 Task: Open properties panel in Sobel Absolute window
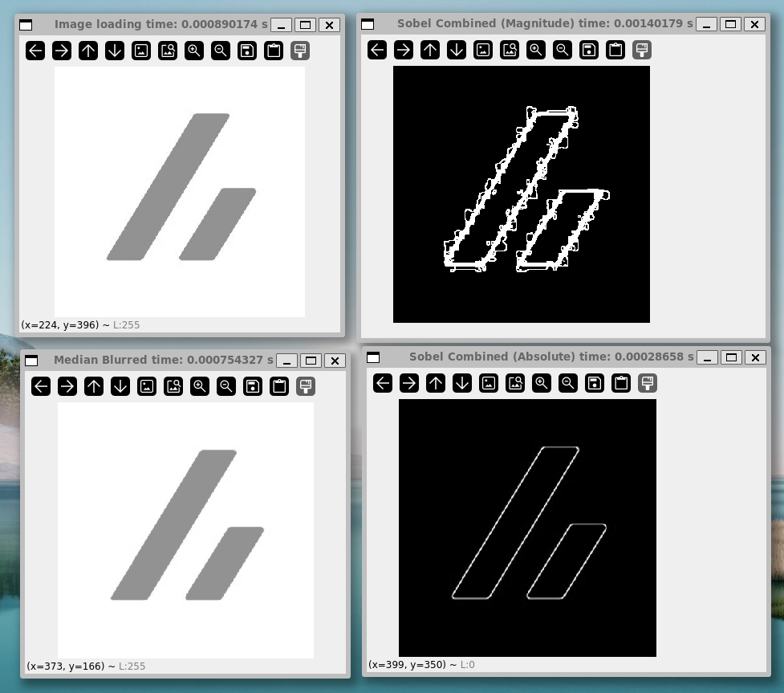[x=648, y=383]
